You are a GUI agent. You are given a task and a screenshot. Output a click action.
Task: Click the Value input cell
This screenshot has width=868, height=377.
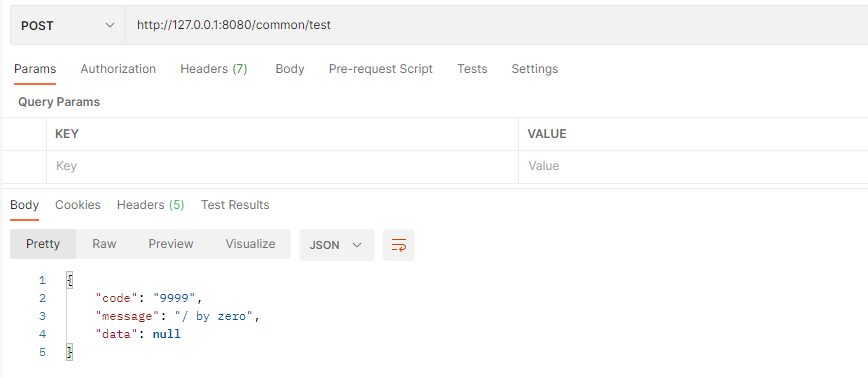[693, 166]
